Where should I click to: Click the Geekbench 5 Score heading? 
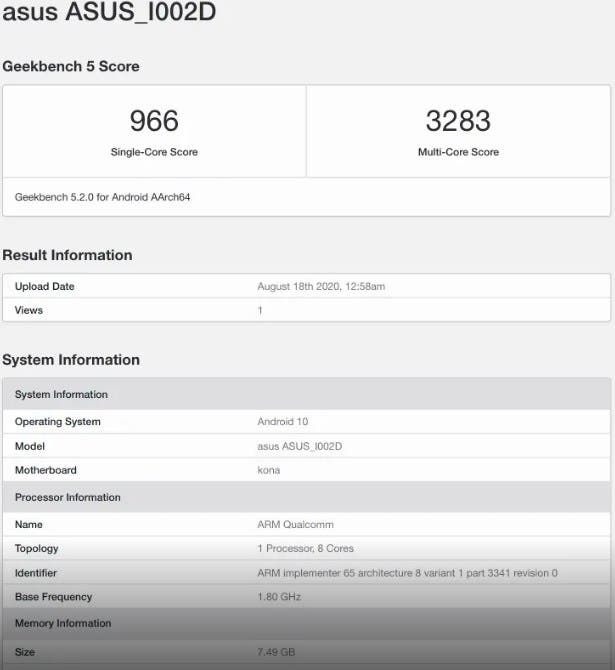(71, 66)
